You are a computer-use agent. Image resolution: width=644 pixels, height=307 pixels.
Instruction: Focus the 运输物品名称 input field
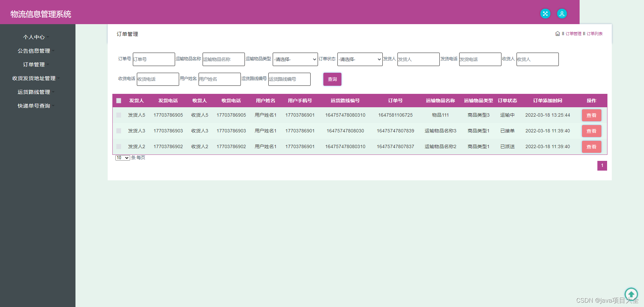click(224, 59)
